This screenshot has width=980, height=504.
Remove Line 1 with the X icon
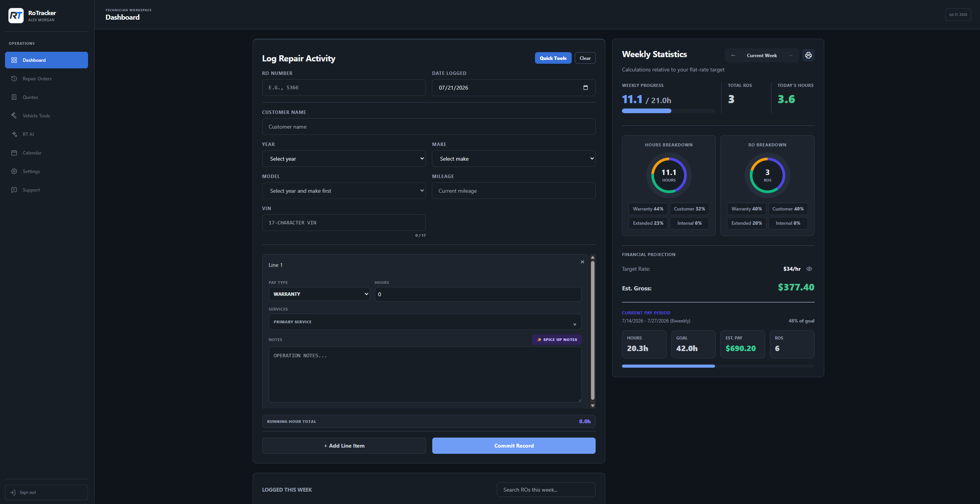click(583, 262)
